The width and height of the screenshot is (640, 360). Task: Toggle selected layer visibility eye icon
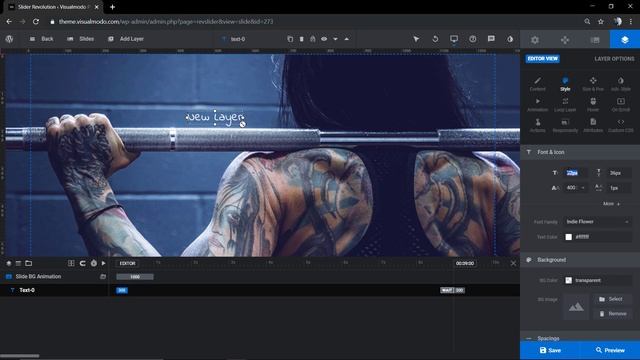pyautogui.click(x=324, y=39)
